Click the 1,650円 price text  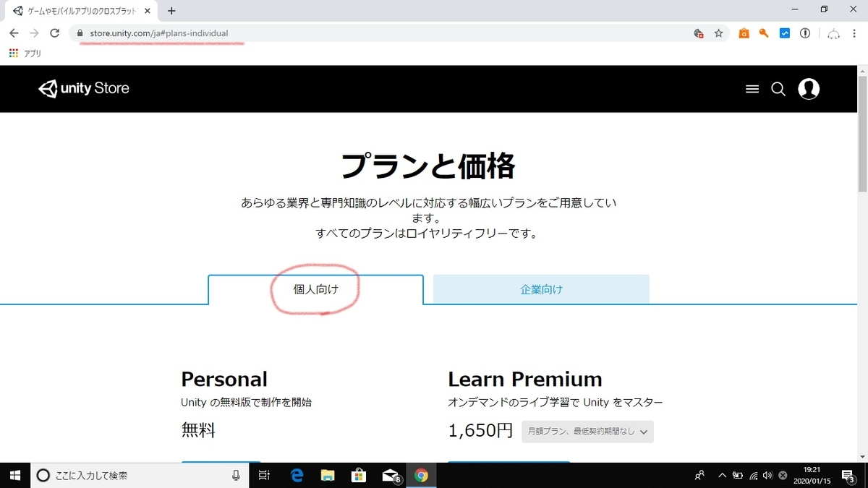pyautogui.click(x=481, y=431)
